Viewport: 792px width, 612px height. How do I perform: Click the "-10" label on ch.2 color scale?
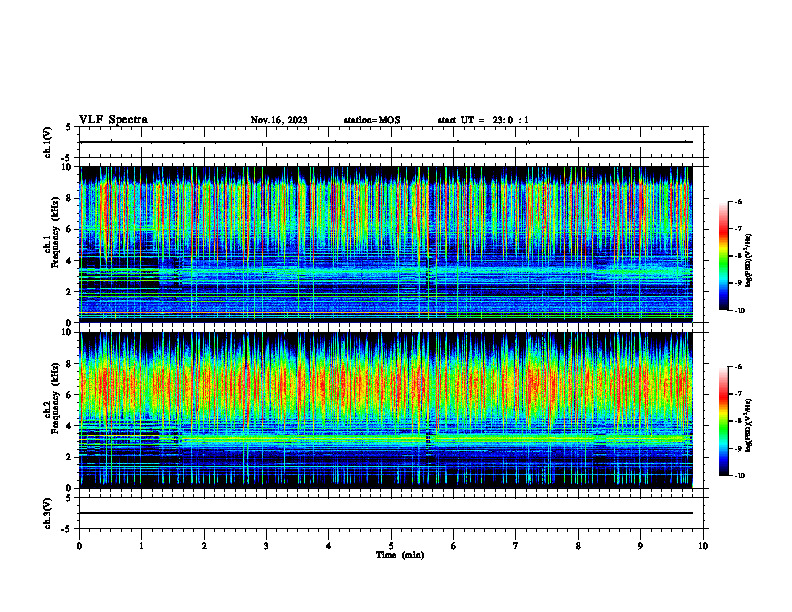click(739, 476)
